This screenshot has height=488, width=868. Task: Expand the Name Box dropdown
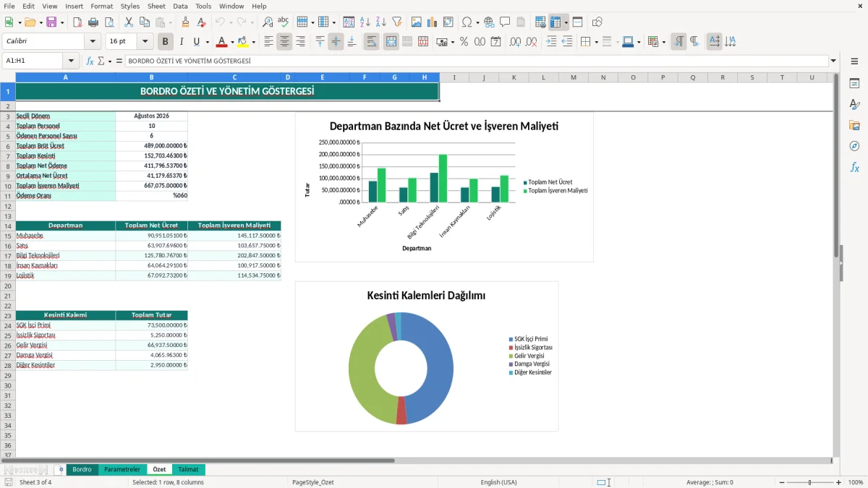(71, 61)
